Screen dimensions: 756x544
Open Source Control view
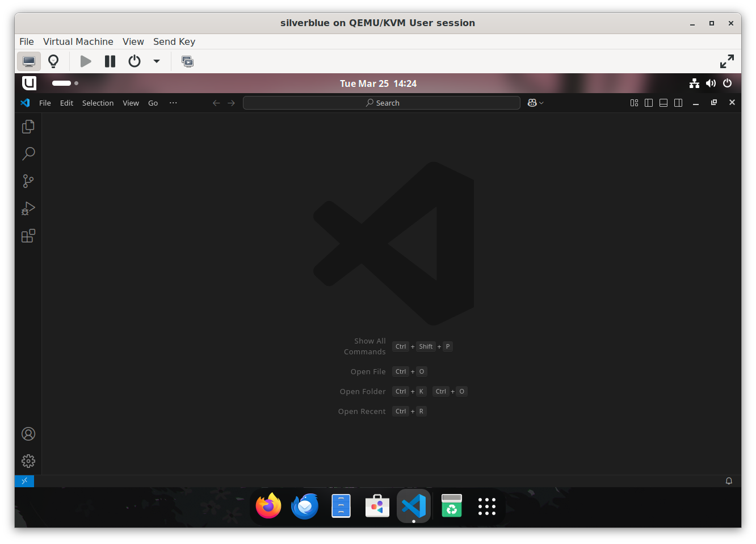click(28, 181)
